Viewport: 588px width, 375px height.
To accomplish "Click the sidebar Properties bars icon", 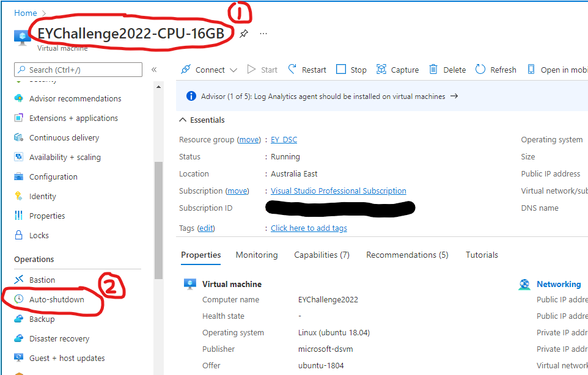I will (19, 216).
